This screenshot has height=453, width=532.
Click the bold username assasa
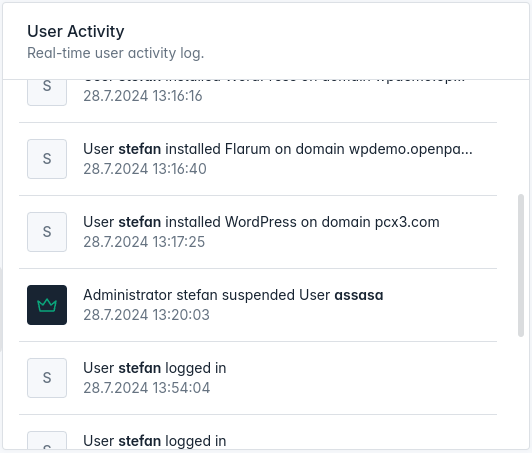[x=359, y=295]
